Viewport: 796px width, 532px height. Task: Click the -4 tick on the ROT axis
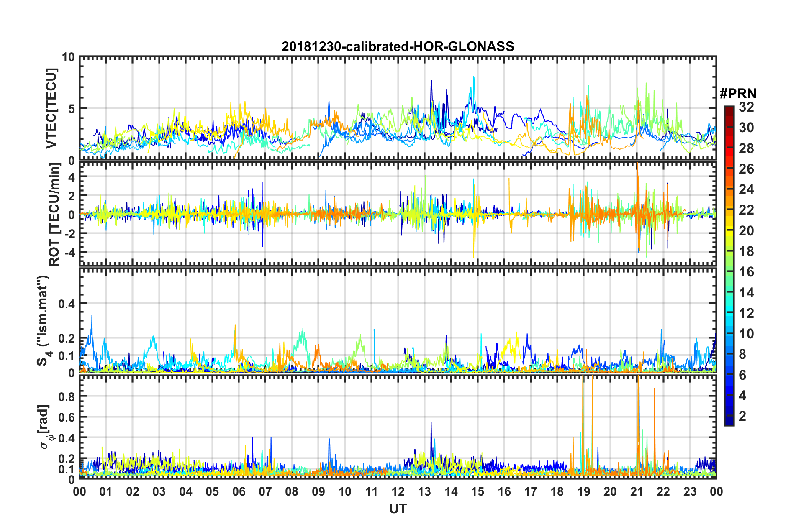pos(69,253)
